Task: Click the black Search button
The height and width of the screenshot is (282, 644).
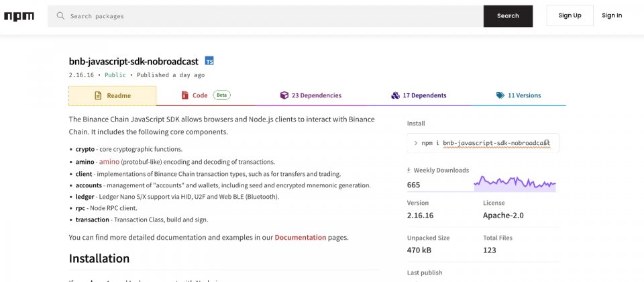Action: click(x=508, y=16)
